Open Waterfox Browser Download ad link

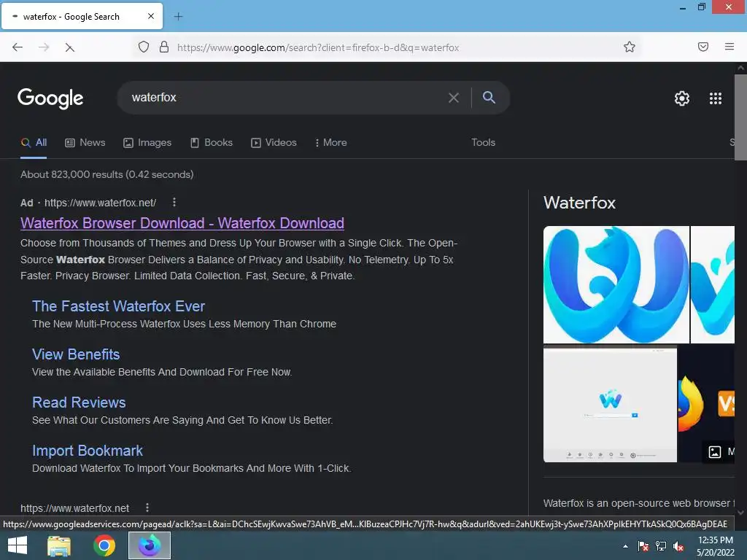[x=182, y=223]
